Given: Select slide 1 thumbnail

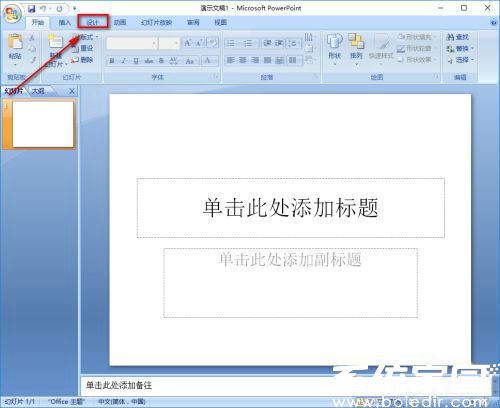Looking at the screenshot, I should coord(43,124).
